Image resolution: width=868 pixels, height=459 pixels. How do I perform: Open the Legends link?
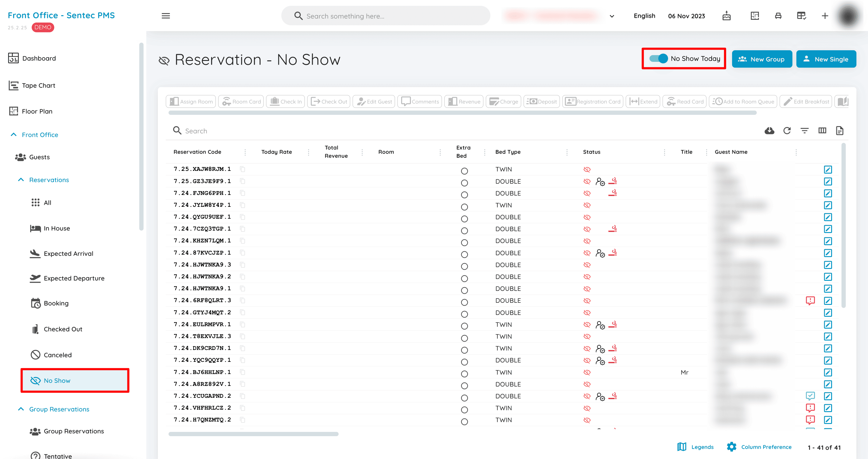point(695,447)
